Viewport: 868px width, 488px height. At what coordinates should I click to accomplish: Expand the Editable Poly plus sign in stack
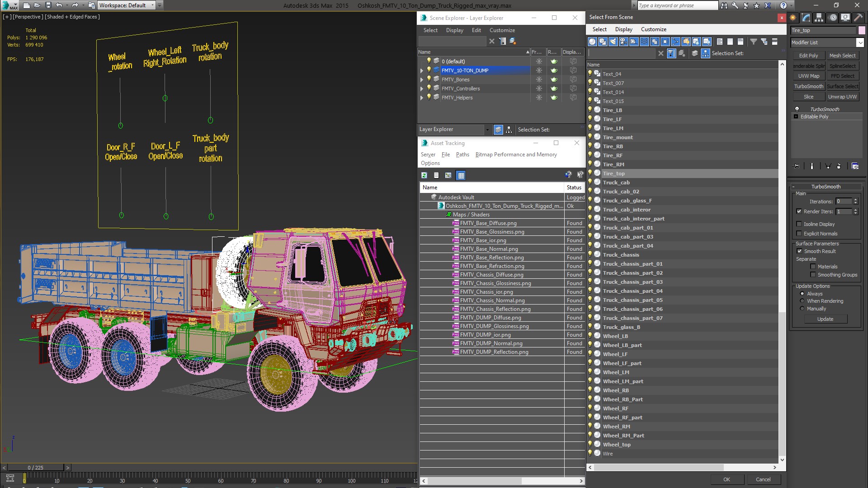(x=796, y=117)
